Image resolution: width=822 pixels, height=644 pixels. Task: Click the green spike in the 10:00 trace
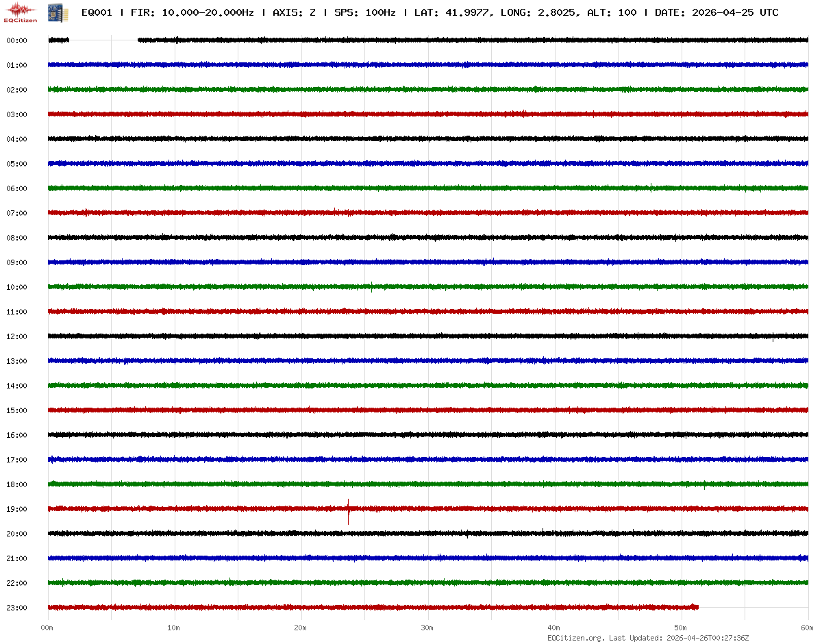coord(371,287)
